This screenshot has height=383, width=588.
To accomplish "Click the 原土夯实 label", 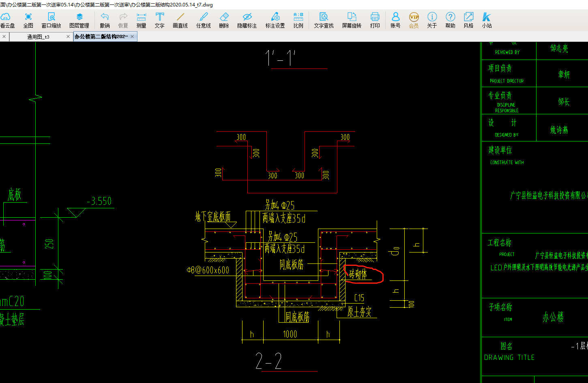I will (359, 312).
